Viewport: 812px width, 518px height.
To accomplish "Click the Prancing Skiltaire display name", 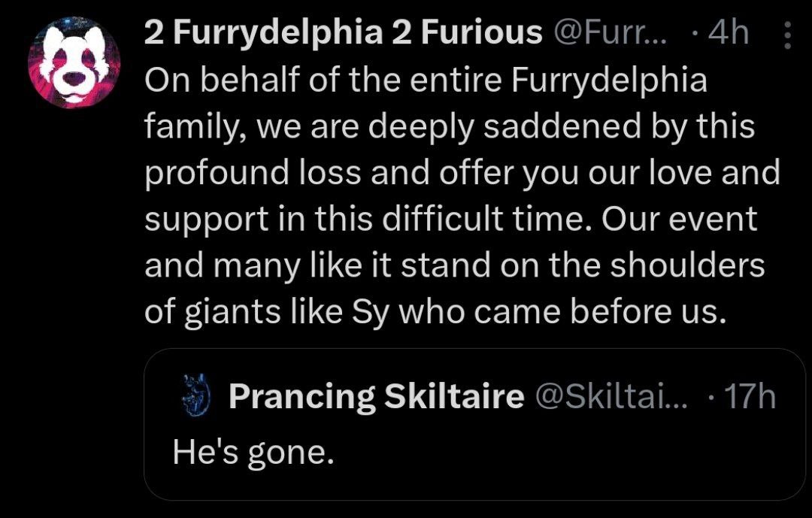I will coord(376,396).
